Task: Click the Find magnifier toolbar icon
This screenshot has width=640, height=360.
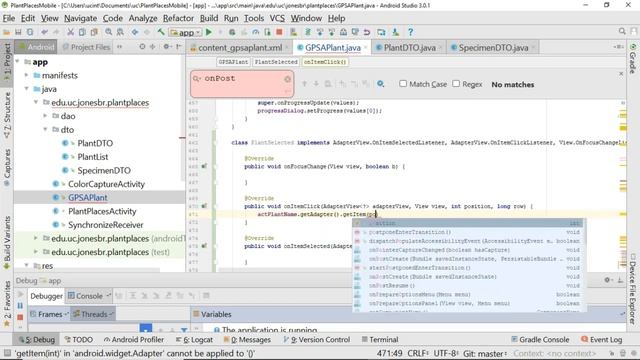Action: (109, 32)
